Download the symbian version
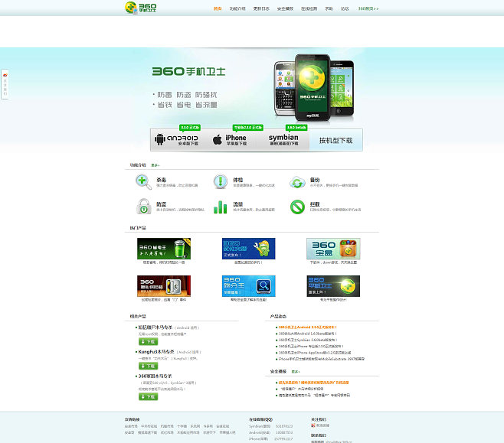Image resolution: width=504 pixels, height=443 pixels. [283, 140]
